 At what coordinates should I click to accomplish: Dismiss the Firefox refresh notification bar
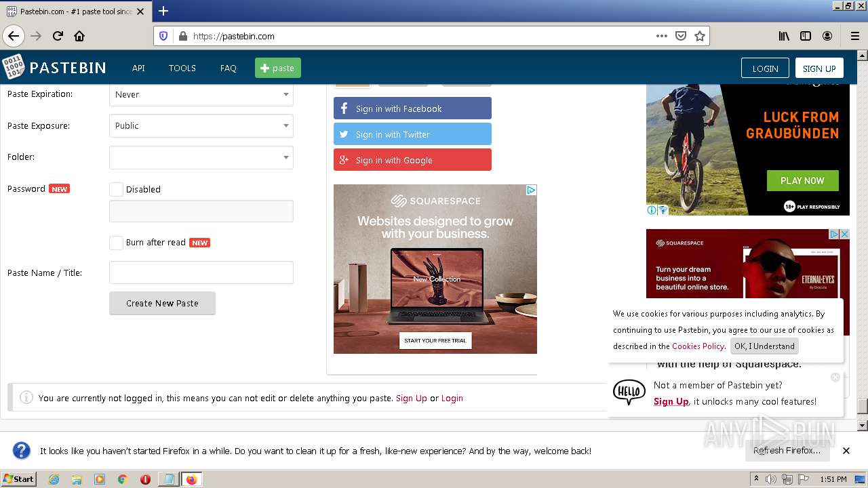(x=846, y=451)
